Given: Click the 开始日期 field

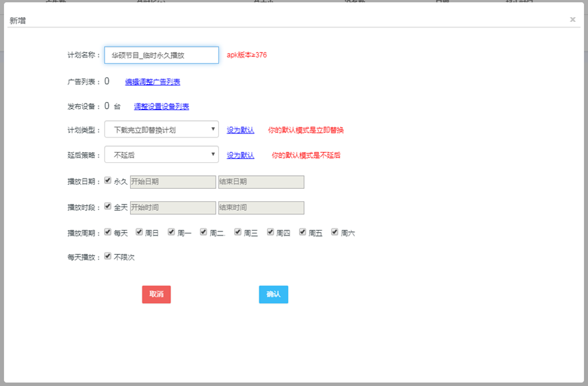Looking at the screenshot, I should (172, 182).
